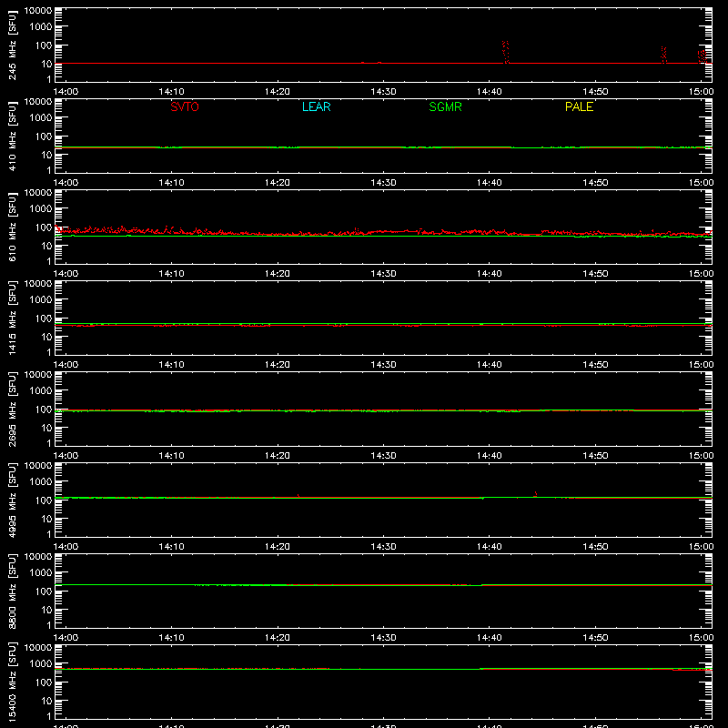Click the 14:10 label under the 1415 MHz plot
This screenshot has height=728, width=728.
tap(171, 365)
